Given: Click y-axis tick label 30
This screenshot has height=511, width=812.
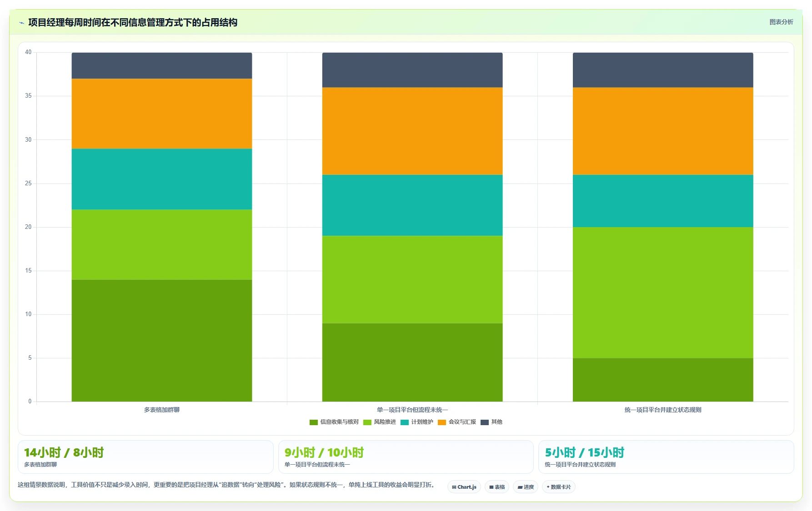Looking at the screenshot, I should click(x=28, y=140).
